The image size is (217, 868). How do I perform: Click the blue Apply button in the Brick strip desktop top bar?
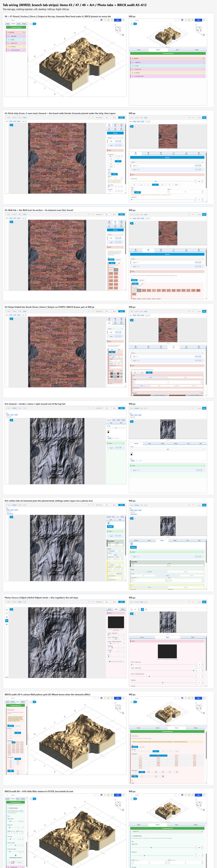[121, 118]
